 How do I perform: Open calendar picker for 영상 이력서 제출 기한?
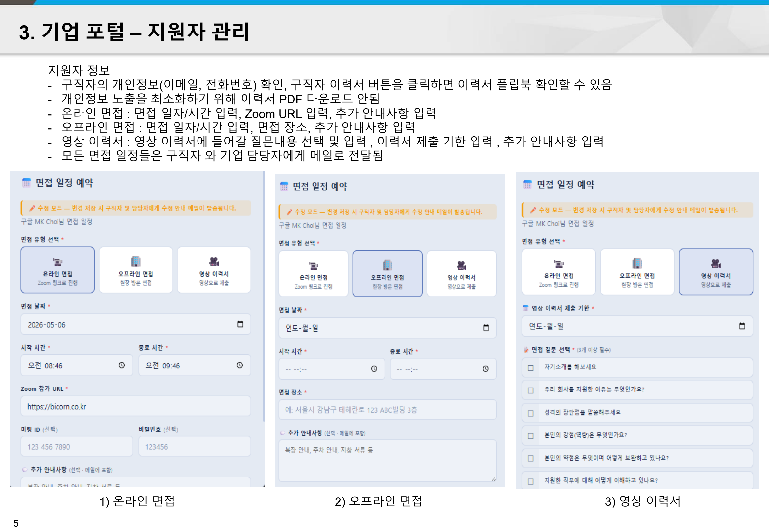tap(742, 326)
